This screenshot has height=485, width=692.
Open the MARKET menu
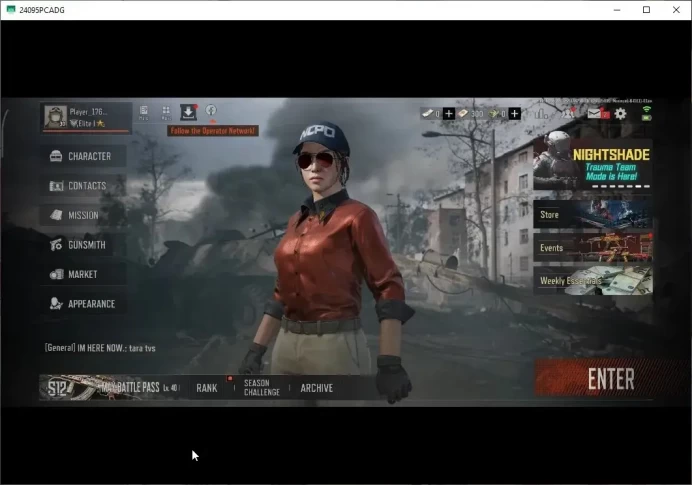point(83,274)
